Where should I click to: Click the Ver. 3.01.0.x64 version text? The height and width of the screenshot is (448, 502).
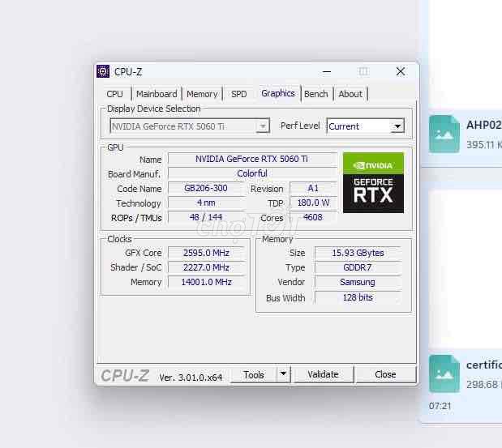(x=191, y=378)
